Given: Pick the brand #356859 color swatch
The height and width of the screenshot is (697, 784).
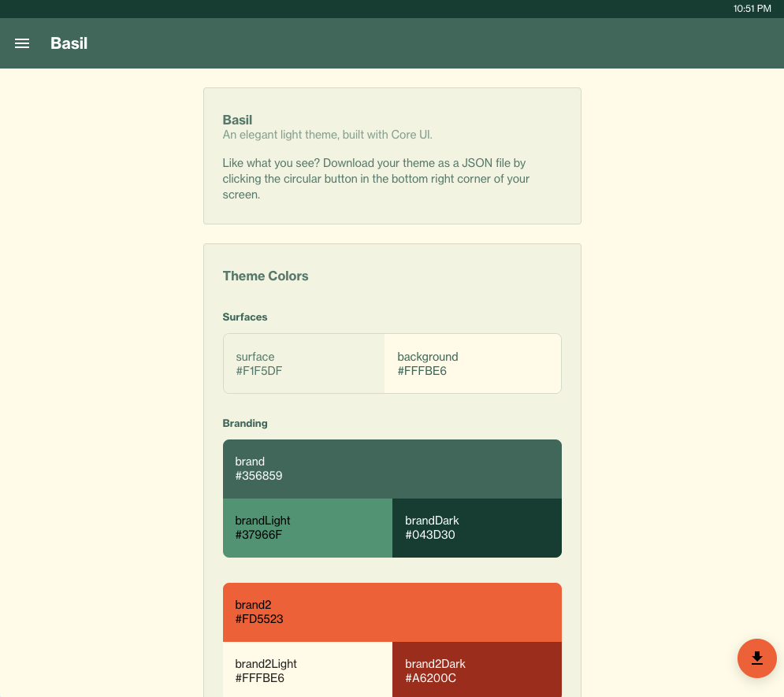Looking at the screenshot, I should (x=392, y=469).
